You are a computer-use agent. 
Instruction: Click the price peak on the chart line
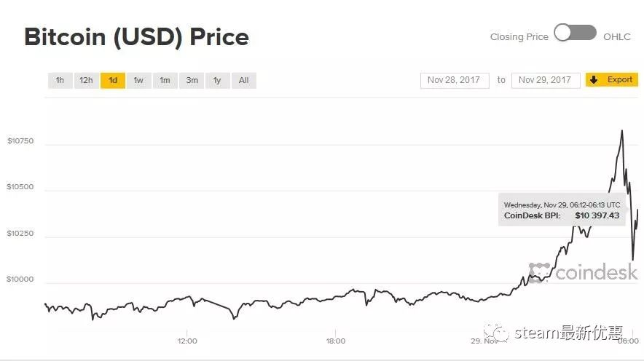pos(622,131)
